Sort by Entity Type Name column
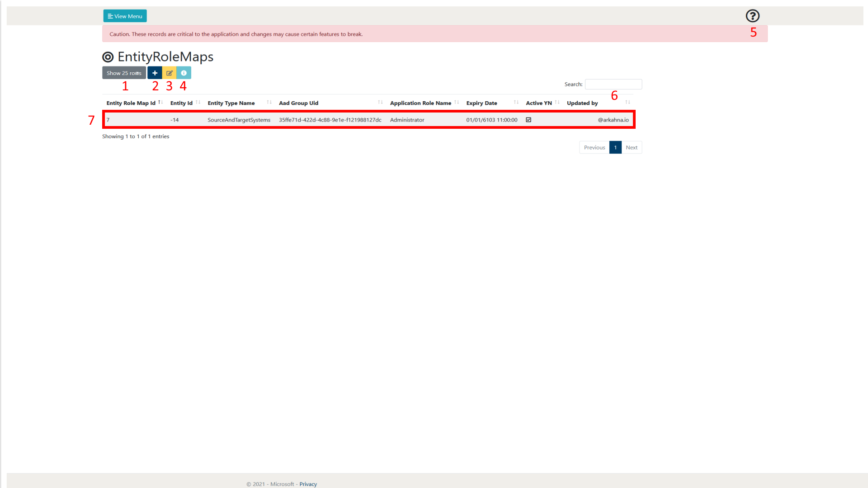 click(239, 103)
